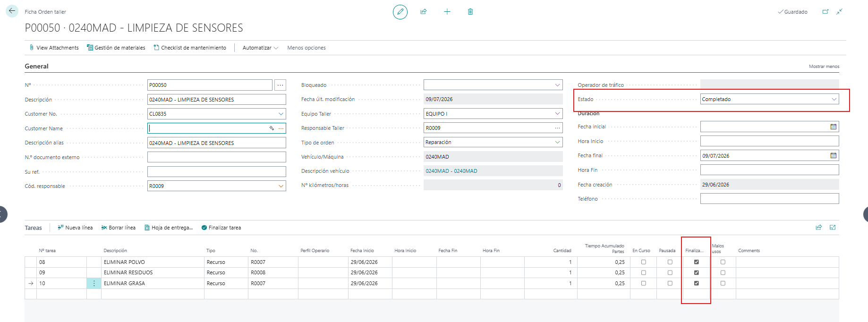Click the General section heading
Screen dimensions: 868x322
(x=36, y=66)
